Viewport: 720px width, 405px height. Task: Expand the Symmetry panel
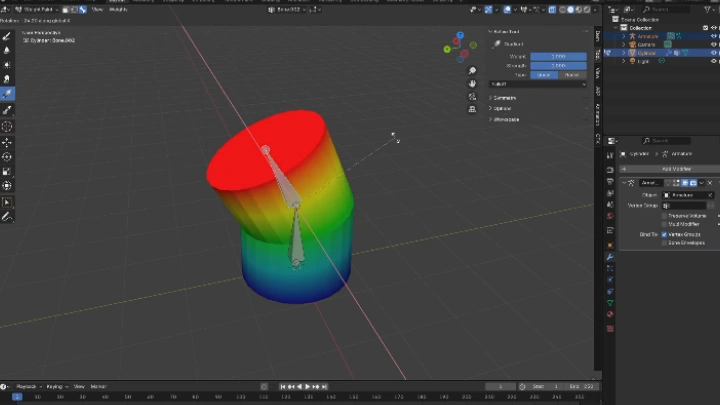click(504, 98)
